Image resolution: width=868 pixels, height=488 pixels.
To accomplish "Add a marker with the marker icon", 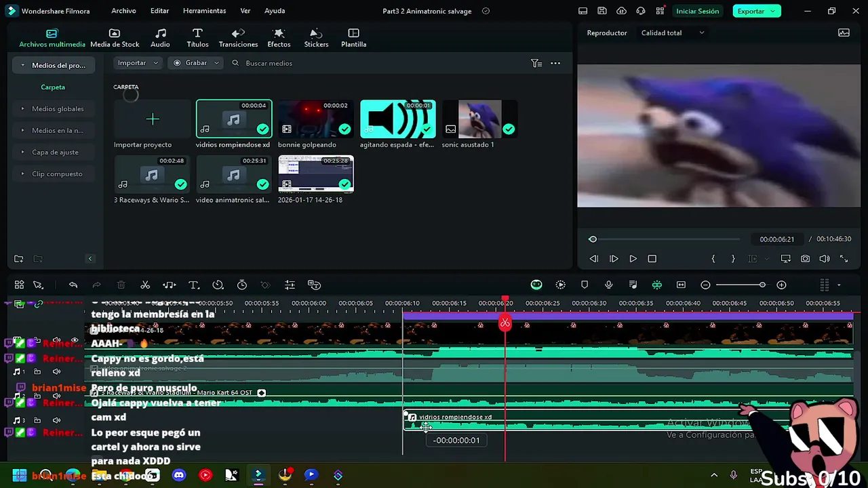I will (x=585, y=285).
